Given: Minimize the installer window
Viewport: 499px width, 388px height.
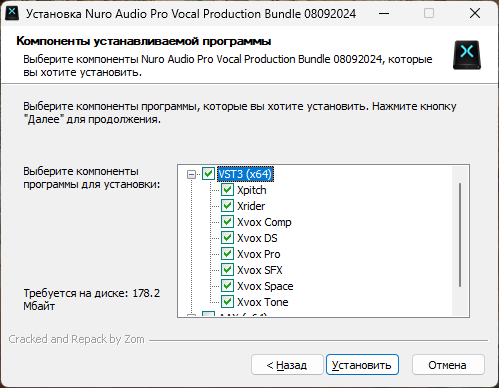Looking at the screenshot, I should [x=384, y=14].
